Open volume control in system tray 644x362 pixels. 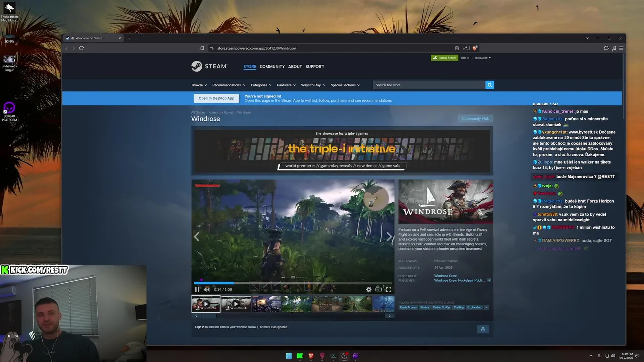(x=613, y=356)
